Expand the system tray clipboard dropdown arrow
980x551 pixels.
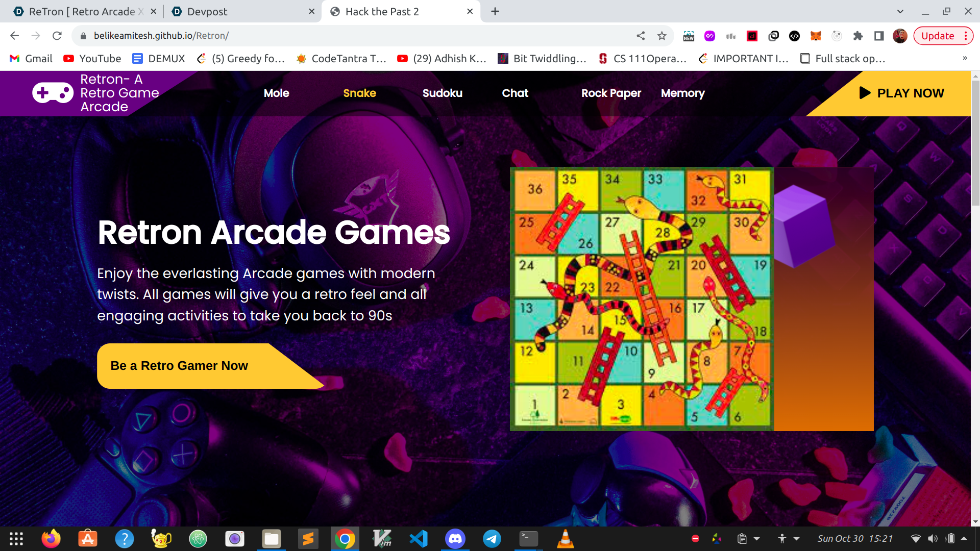coord(756,539)
